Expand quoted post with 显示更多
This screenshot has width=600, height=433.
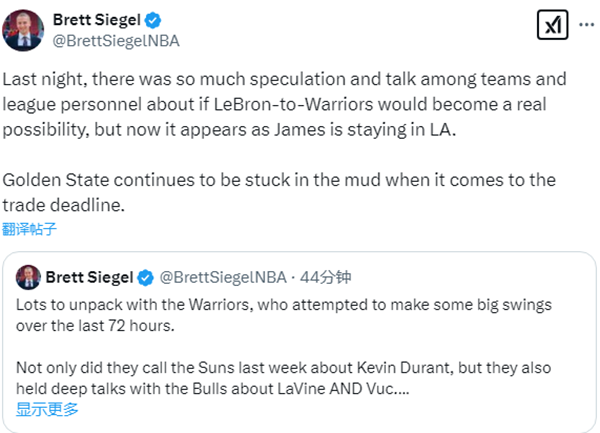[x=47, y=409]
